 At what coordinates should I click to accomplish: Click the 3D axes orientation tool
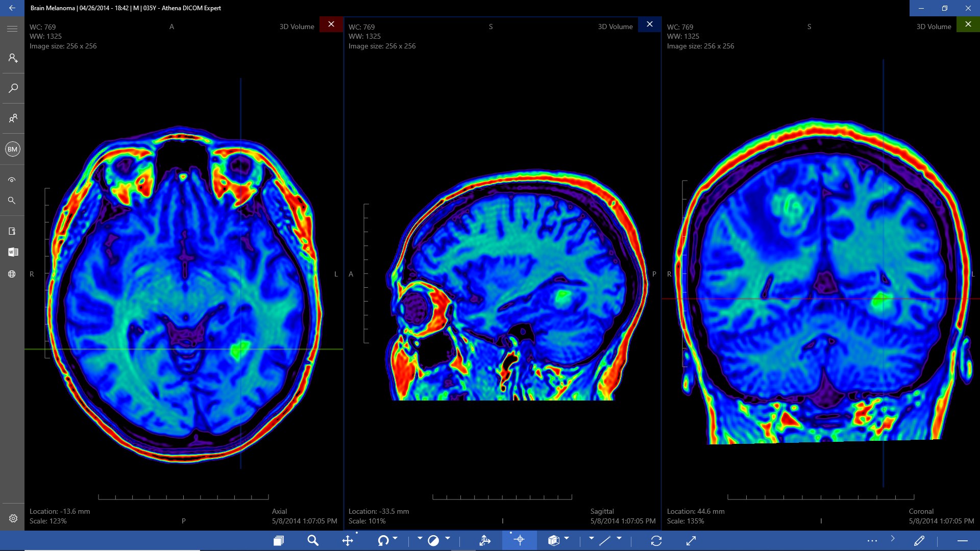[484, 541]
